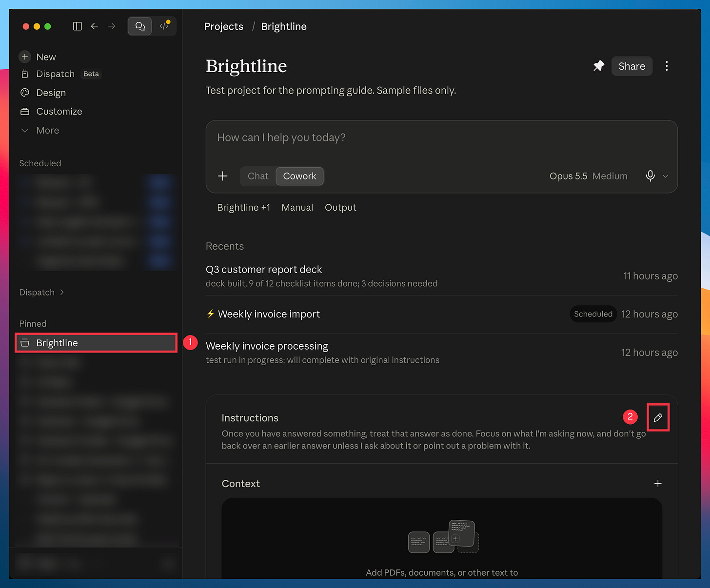Click the microphone voice input icon
The height and width of the screenshot is (588, 710).
[650, 176]
